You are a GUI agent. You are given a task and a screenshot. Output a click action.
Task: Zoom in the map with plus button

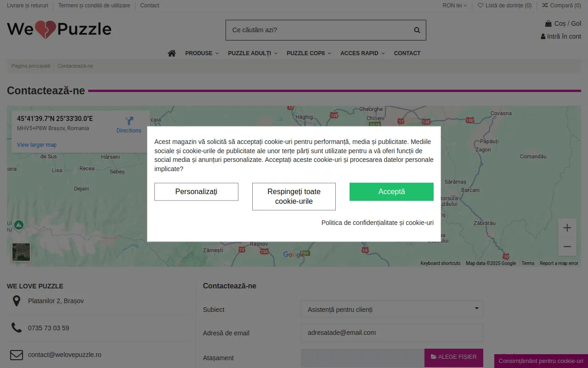(x=567, y=228)
